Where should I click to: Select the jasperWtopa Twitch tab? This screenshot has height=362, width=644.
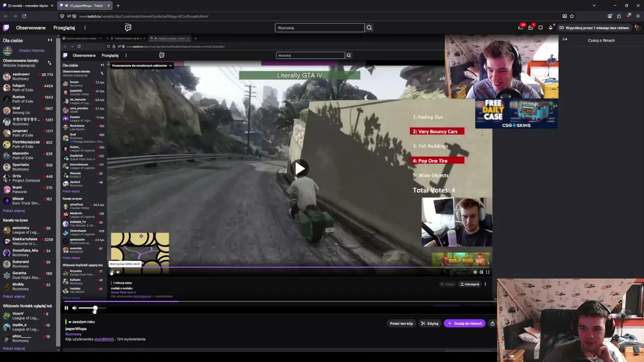click(x=84, y=6)
